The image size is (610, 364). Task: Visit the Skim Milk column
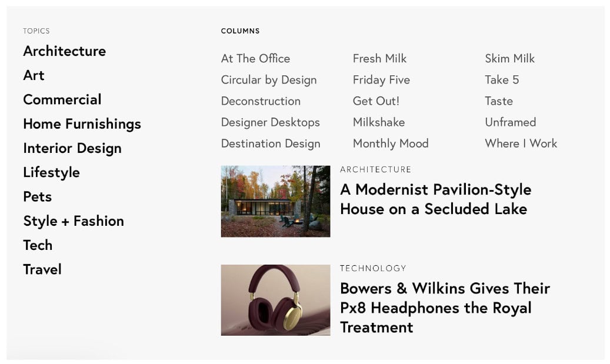510,58
